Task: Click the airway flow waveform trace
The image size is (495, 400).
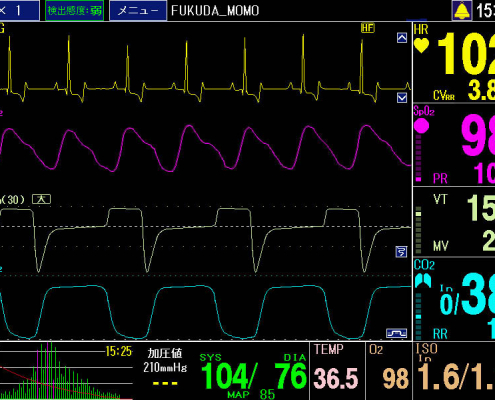Action: coord(205,240)
